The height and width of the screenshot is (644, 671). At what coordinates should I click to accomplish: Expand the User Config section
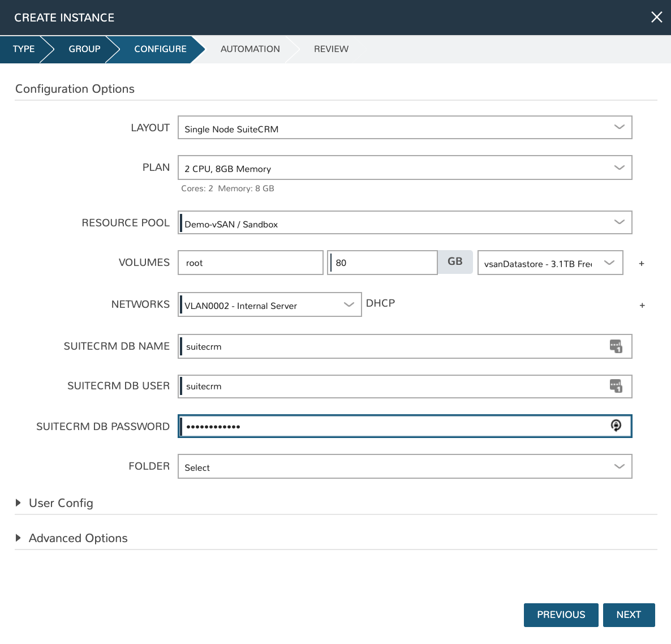(61, 503)
